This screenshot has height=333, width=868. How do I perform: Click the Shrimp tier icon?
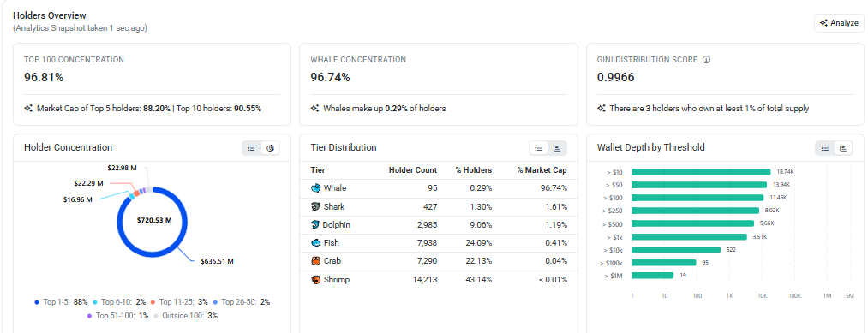pos(315,279)
